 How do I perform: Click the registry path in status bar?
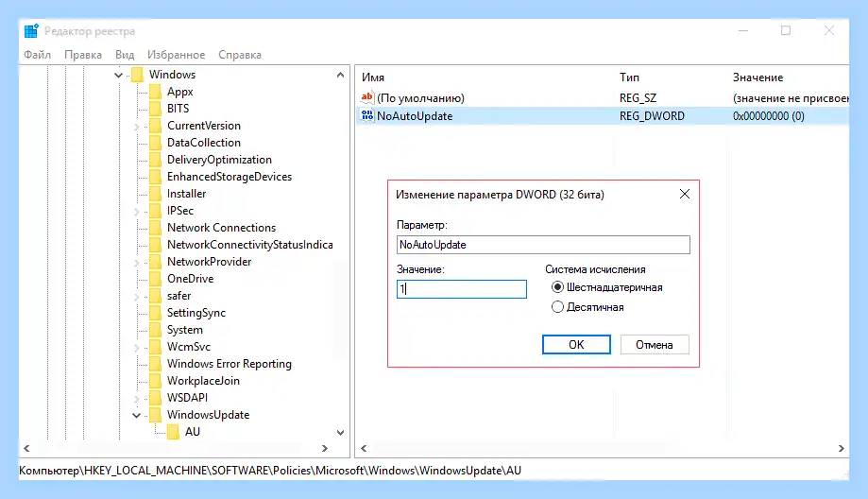tap(270, 471)
